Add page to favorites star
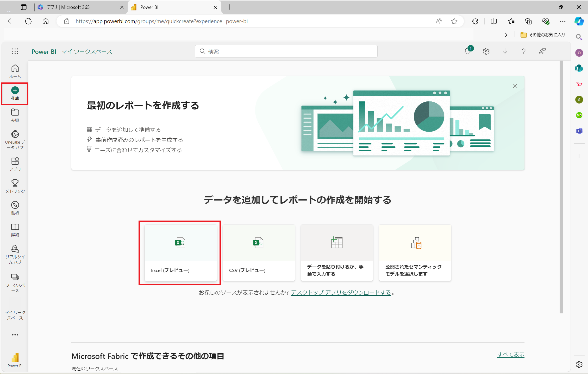Viewport: 588px width, 374px height. tap(454, 21)
